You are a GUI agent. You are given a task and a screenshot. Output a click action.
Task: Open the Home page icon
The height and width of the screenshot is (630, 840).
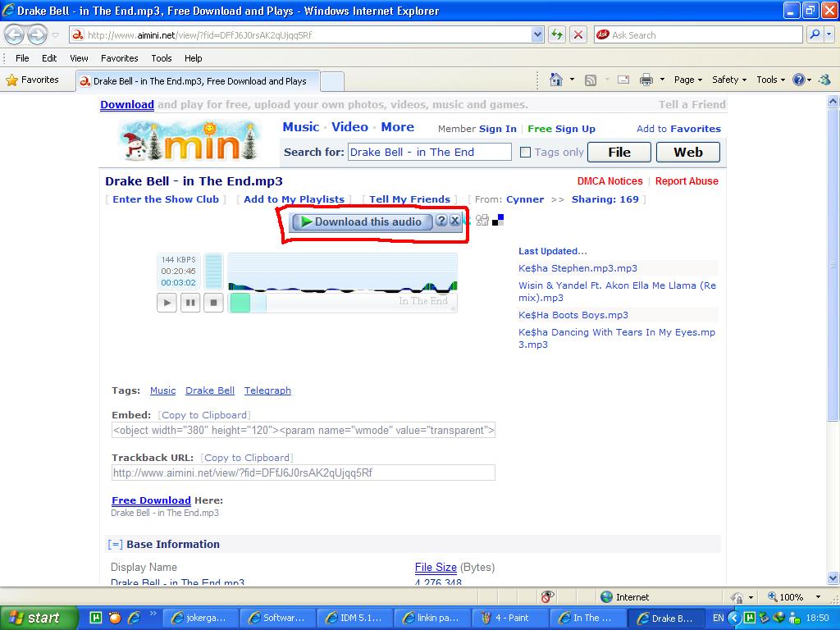tap(556, 80)
